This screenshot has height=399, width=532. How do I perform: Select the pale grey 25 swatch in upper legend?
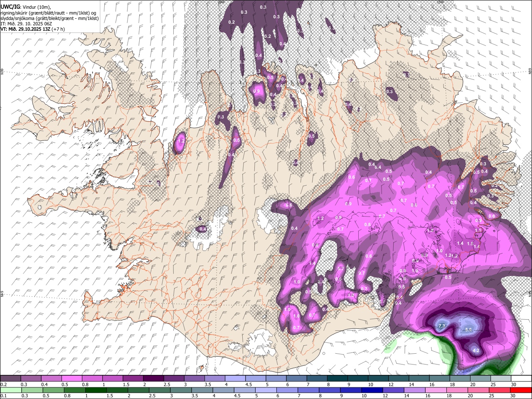click(x=501, y=378)
